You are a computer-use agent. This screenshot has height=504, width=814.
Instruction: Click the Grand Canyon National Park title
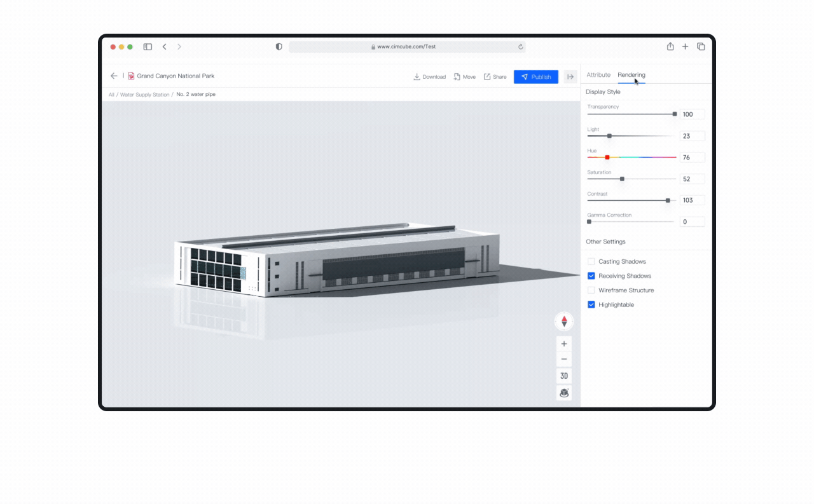tap(176, 76)
